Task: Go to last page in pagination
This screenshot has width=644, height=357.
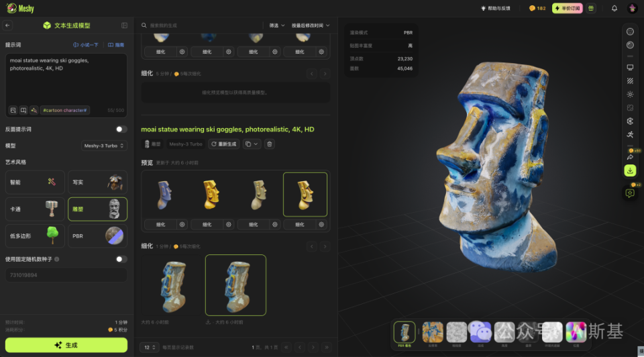Action: (x=327, y=347)
